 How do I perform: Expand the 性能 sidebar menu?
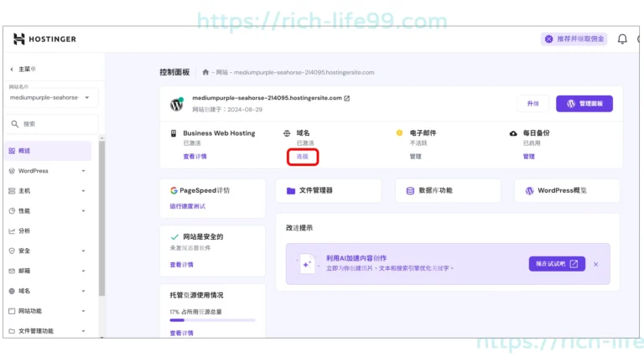pos(83,211)
